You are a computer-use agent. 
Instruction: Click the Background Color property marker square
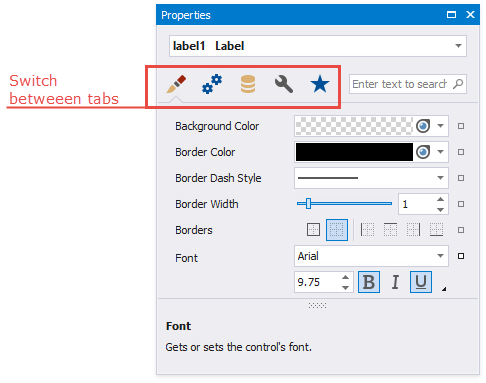point(461,126)
